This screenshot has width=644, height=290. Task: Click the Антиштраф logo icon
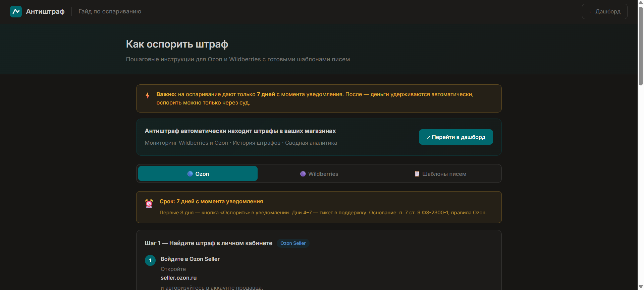coord(16,11)
